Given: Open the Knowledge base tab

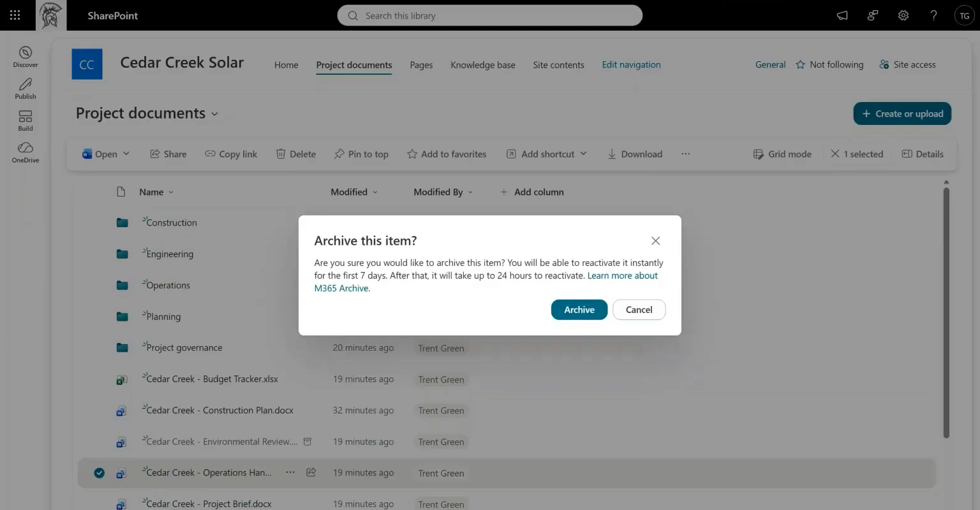Looking at the screenshot, I should click(483, 65).
